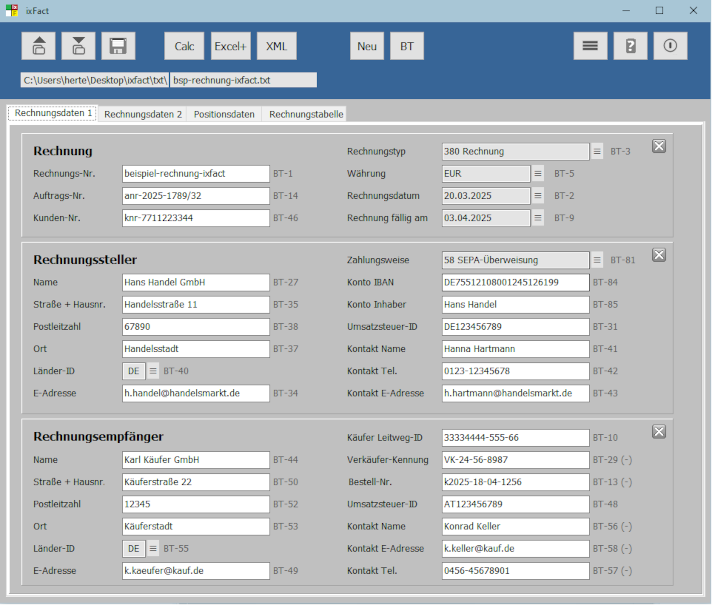
Task: Click the Konrad Keller contact name field
Action: point(515,526)
